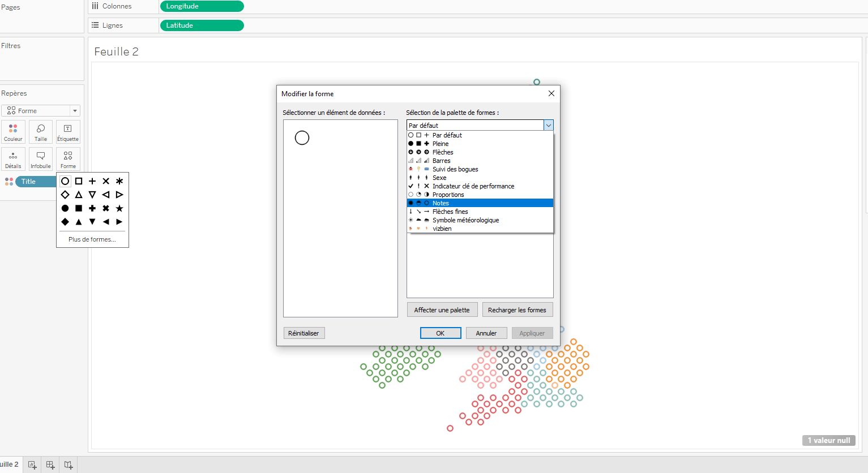
Task: Pick the filled square shape
Action: click(79, 208)
